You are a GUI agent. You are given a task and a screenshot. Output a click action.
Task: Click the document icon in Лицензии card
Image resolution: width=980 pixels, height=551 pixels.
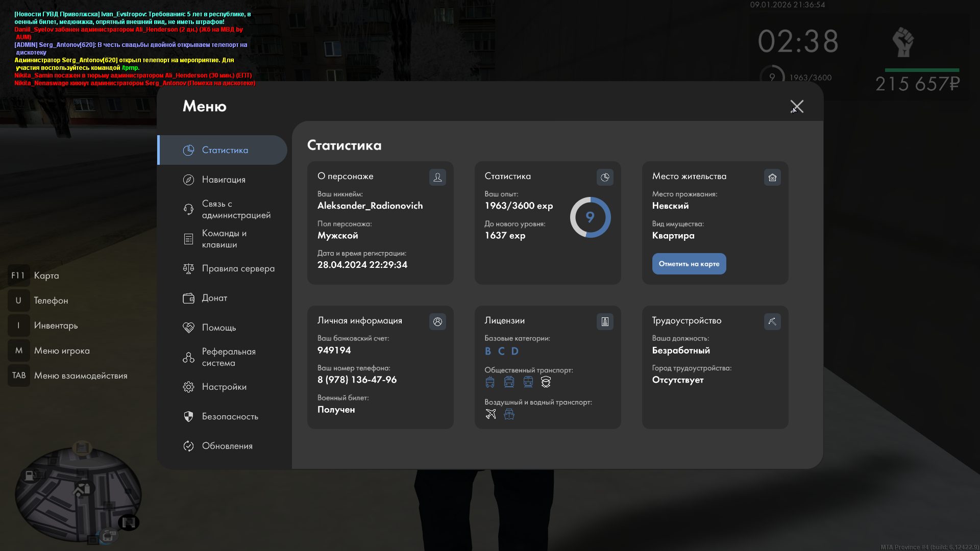click(x=605, y=321)
